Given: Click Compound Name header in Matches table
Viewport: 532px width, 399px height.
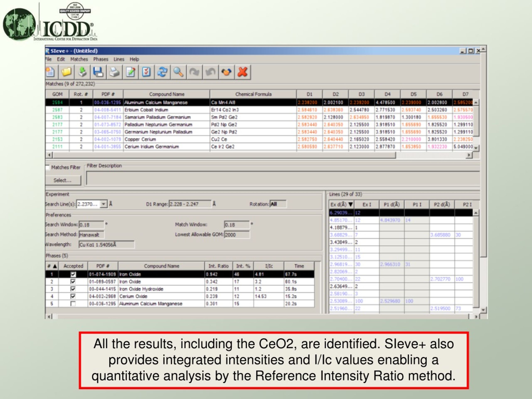Looking at the screenshot, I should [x=166, y=94].
